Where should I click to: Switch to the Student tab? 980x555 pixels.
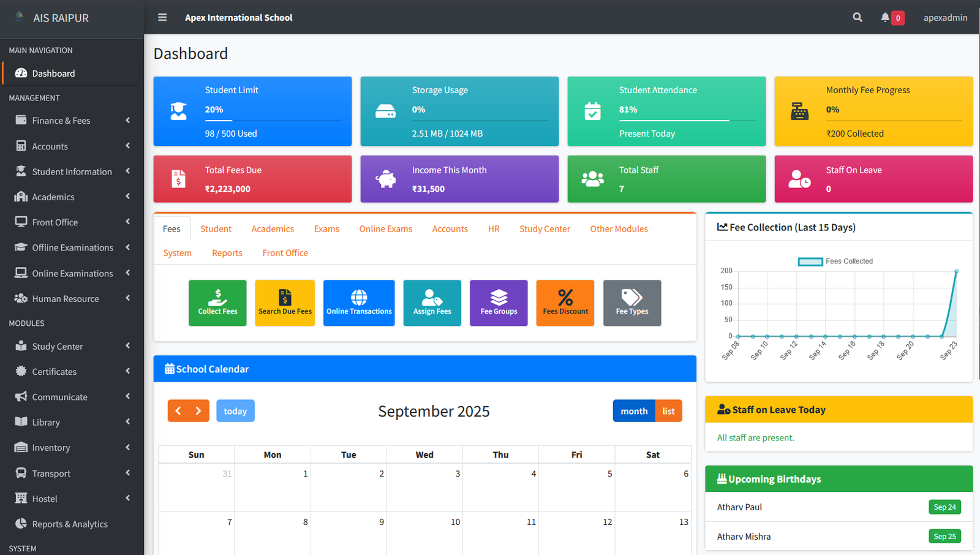tap(216, 228)
